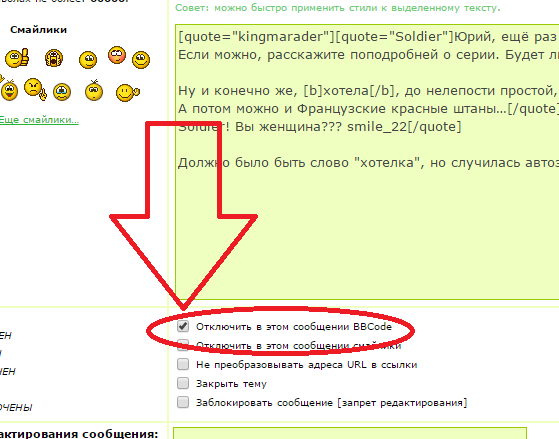
Task: Insert the red-faced blushing smiley
Action: [117, 55]
